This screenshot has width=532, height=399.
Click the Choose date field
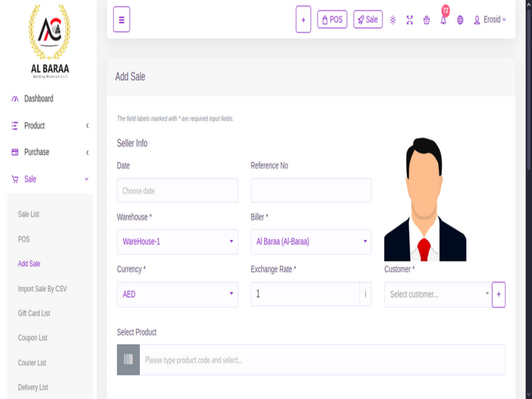(178, 190)
